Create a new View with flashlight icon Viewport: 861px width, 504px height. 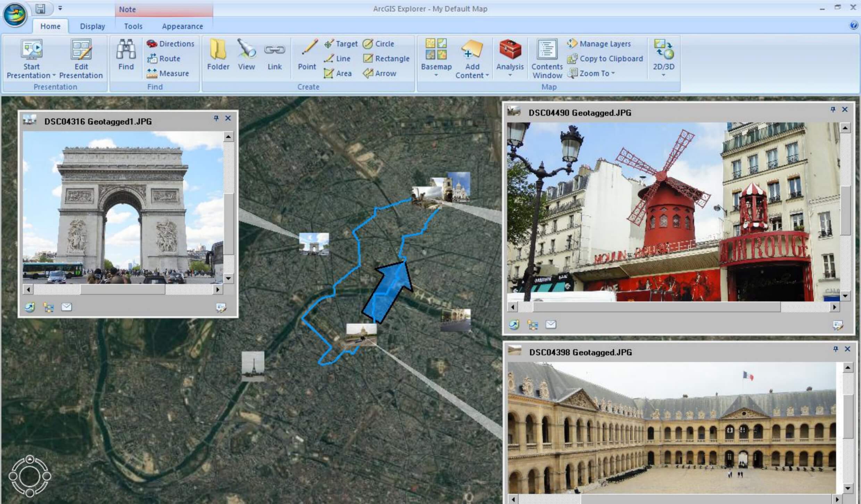[246, 55]
